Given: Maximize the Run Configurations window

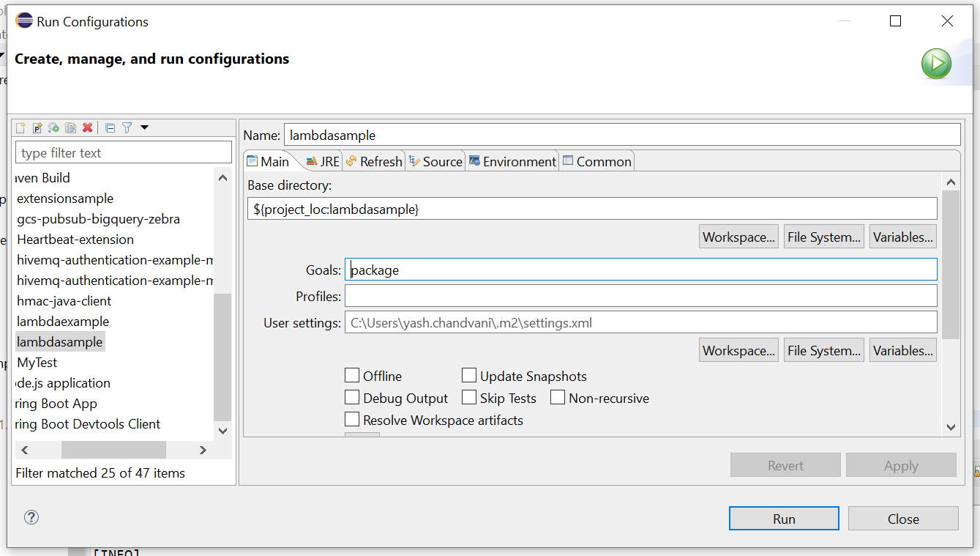Looking at the screenshot, I should (895, 21).
